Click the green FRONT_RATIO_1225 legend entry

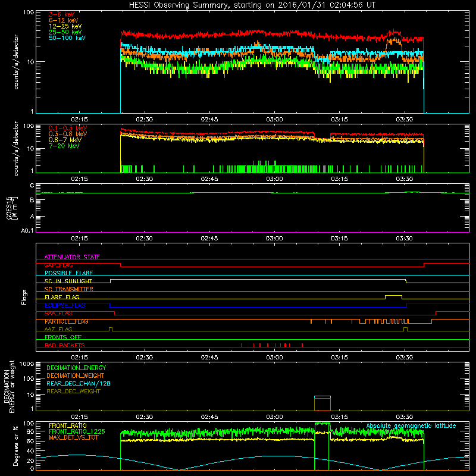(77, 431)
